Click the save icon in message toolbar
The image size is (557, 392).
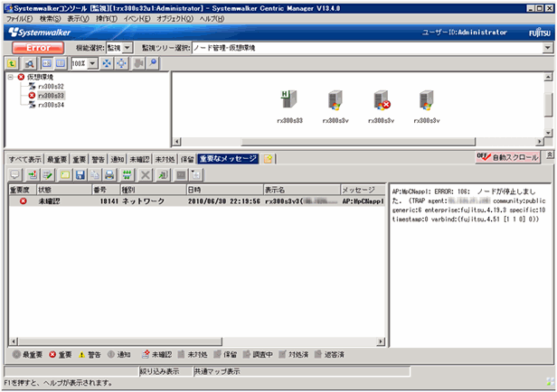(80, 173)
